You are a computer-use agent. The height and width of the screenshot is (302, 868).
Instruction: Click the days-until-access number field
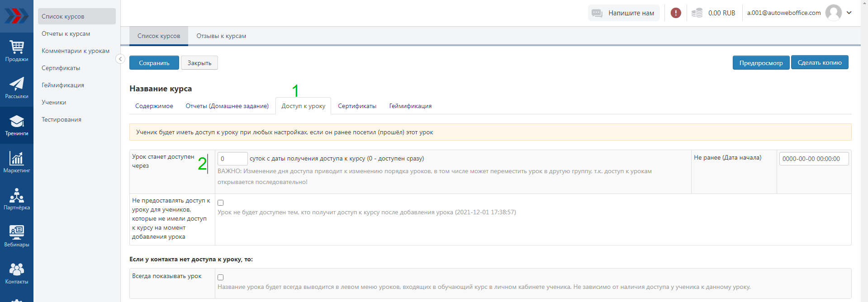[232, 159]
